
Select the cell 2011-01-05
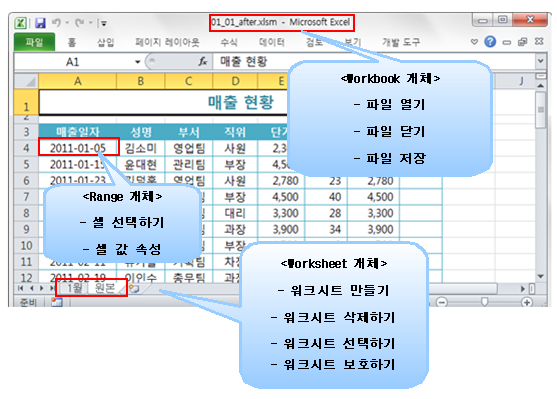[x=79, y=148]
